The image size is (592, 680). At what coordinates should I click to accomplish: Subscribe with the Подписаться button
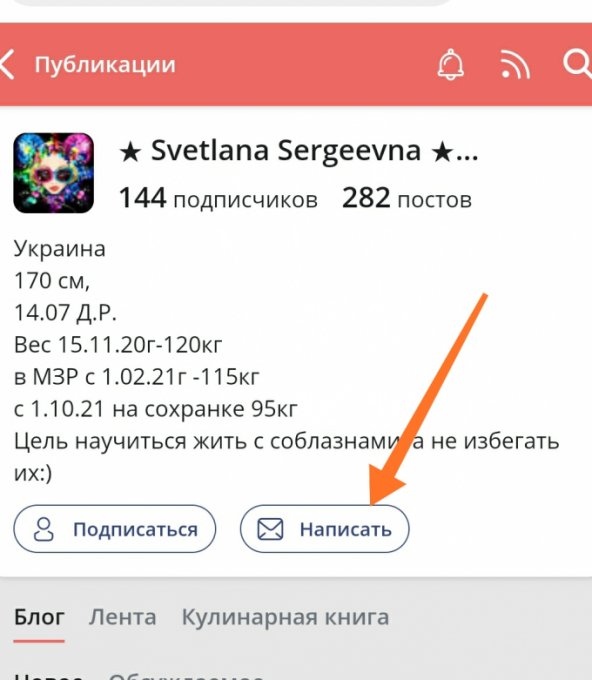click(x=114, y=529)
